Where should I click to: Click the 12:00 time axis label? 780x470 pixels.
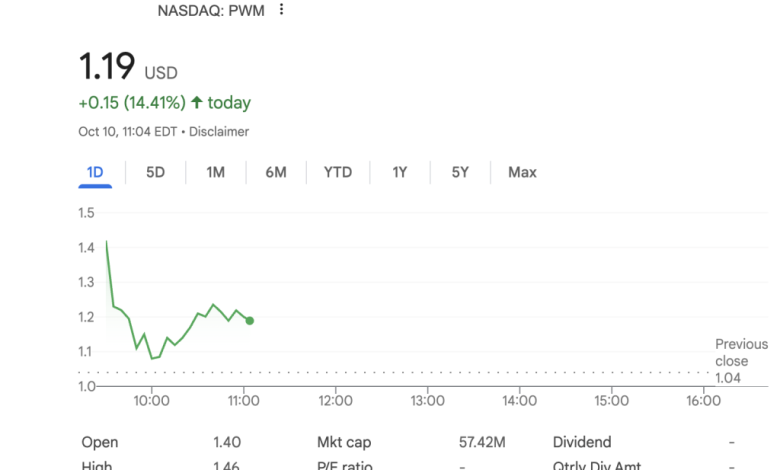[335, 401]
